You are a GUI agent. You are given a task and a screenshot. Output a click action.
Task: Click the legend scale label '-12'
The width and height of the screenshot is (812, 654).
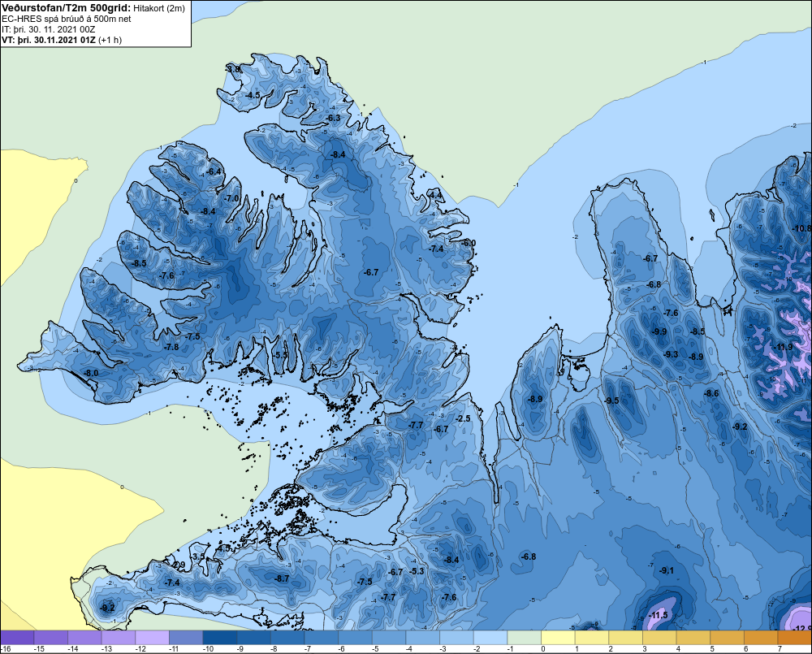point(140,649)
